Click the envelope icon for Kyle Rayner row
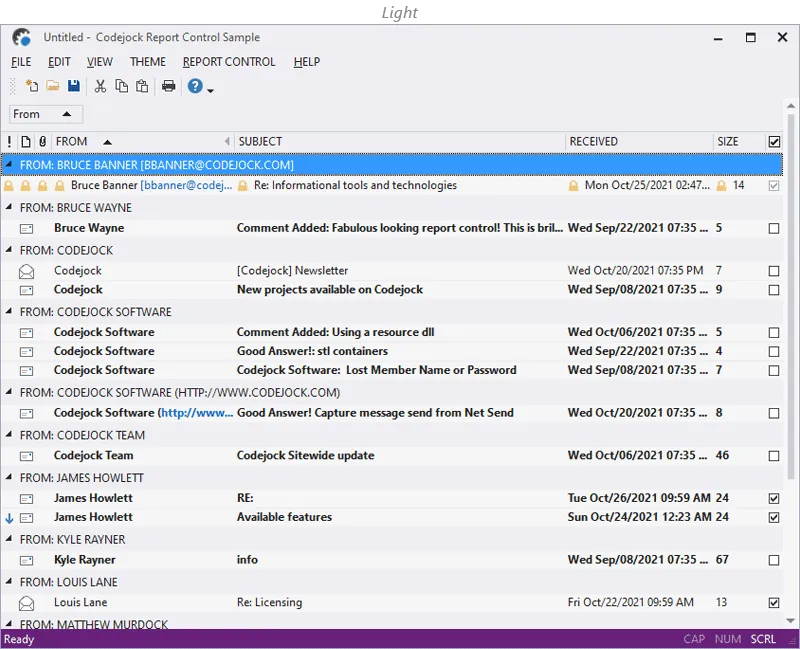The image size is (800, 649). point(27,561)
